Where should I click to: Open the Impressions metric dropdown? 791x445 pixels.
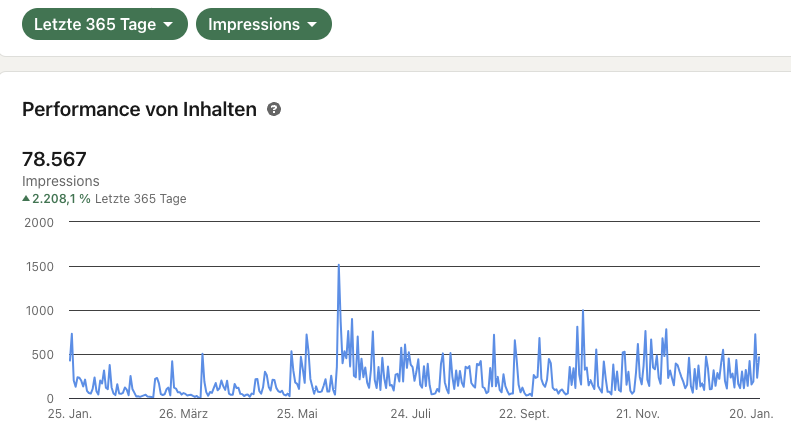pos(263,24)
